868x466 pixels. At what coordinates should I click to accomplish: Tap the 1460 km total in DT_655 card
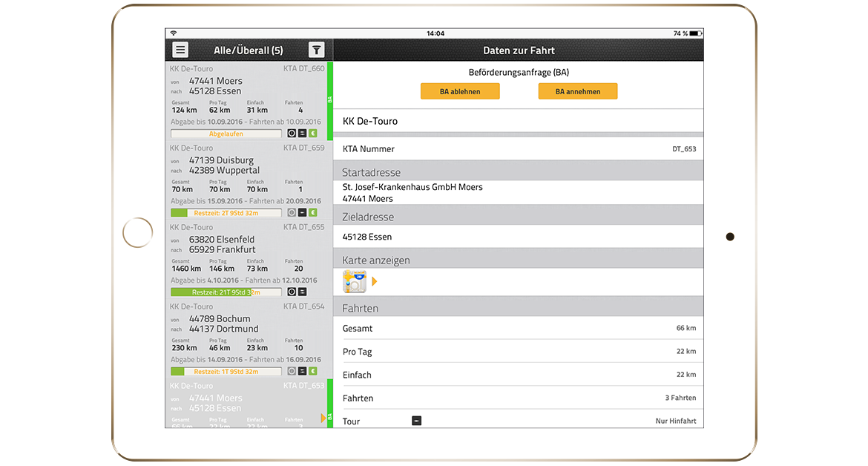[x=186, y=269]
